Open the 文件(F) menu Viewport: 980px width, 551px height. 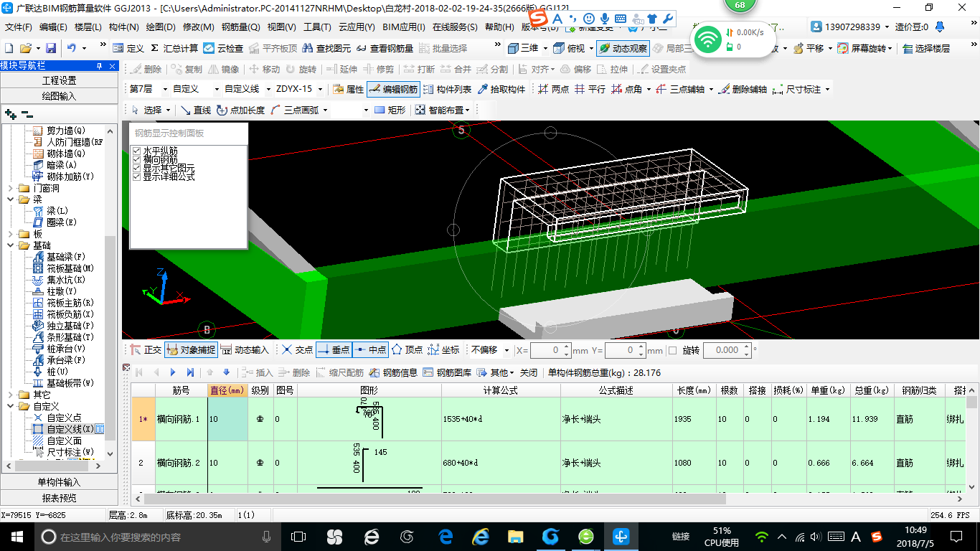point(19,27)
